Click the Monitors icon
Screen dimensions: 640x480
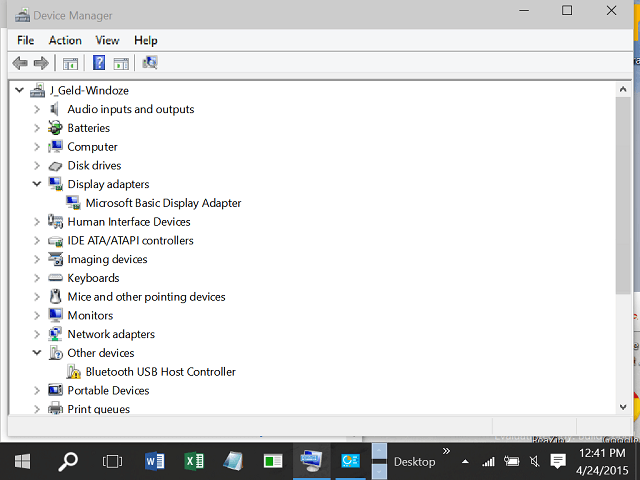(55, 316)
